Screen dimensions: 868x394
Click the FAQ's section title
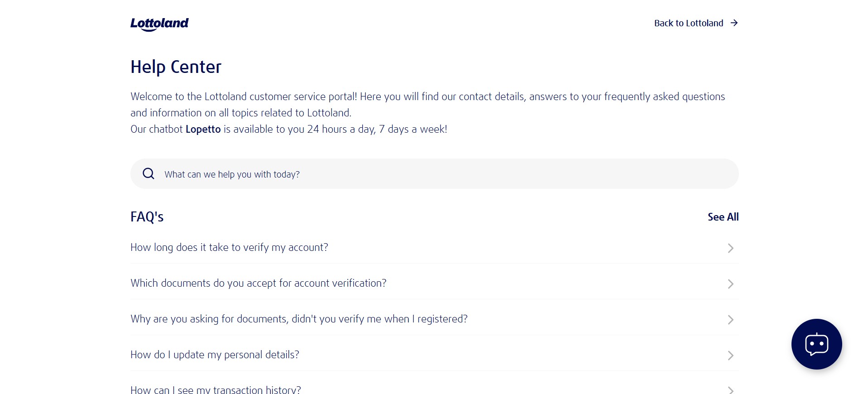[147, 216]
